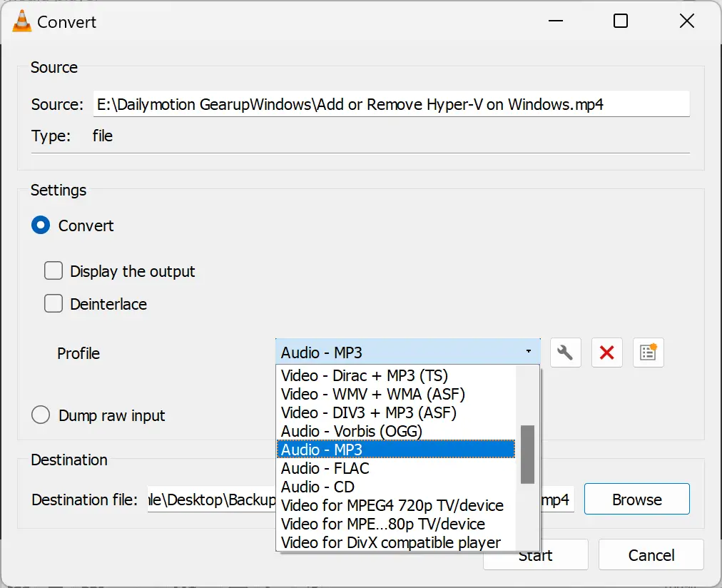
Task: Pick Audio - Vorbis (OGG) profile
Action: pyautogui.click(x=351, y=431)
